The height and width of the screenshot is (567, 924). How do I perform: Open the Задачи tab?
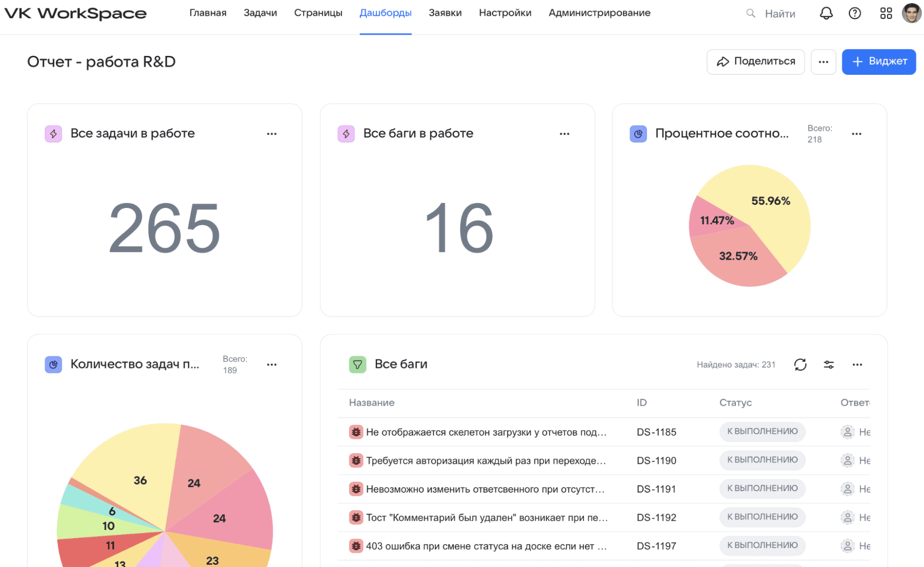(x=260, y=13)
